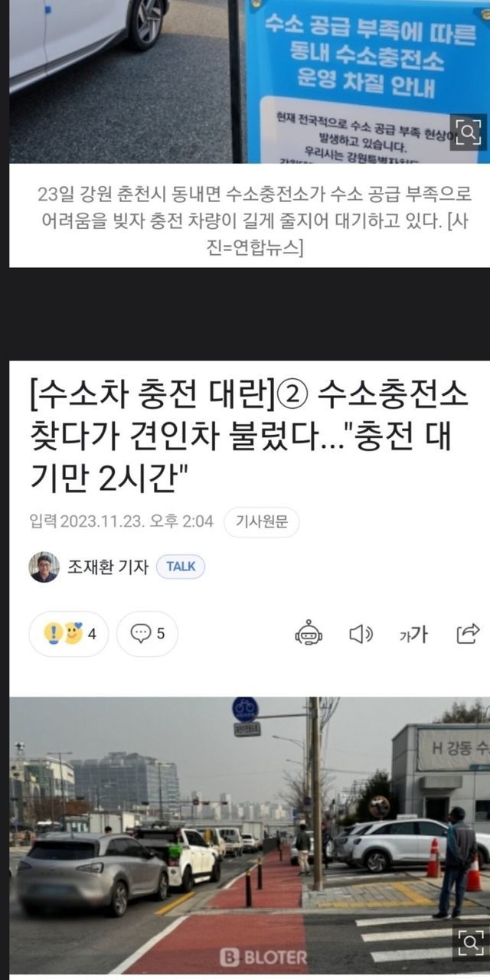Tap the 연합뉴스 photo caption text
Image resolution: width=490 pixels, height=980 pixels.
pos(250,220)
